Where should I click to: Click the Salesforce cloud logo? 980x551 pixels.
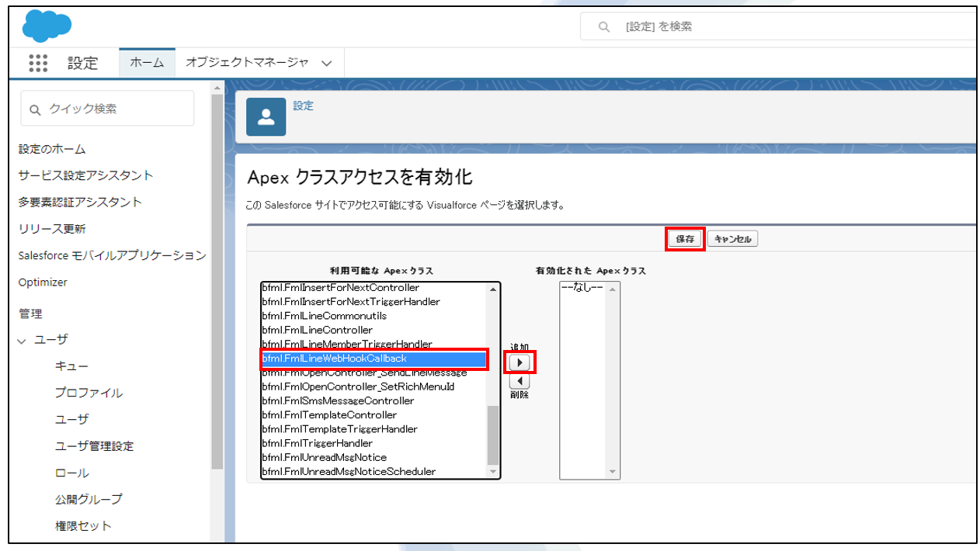[47, 27]
